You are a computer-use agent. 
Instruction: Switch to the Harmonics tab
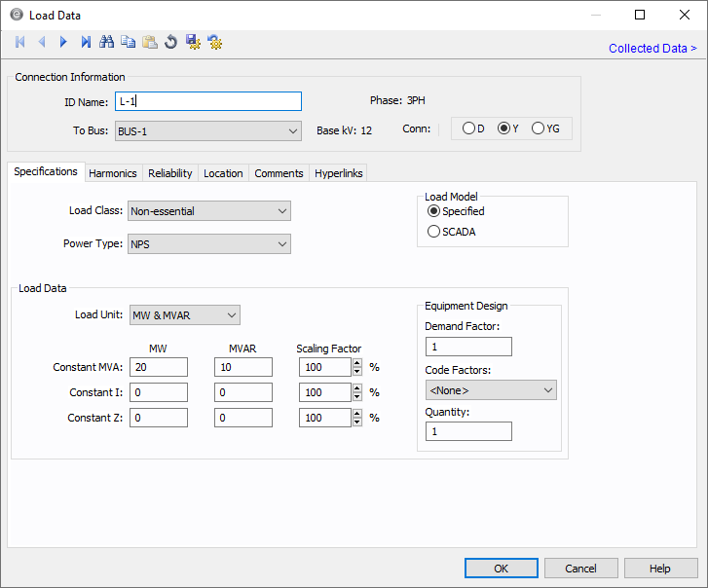coord(113,173)
